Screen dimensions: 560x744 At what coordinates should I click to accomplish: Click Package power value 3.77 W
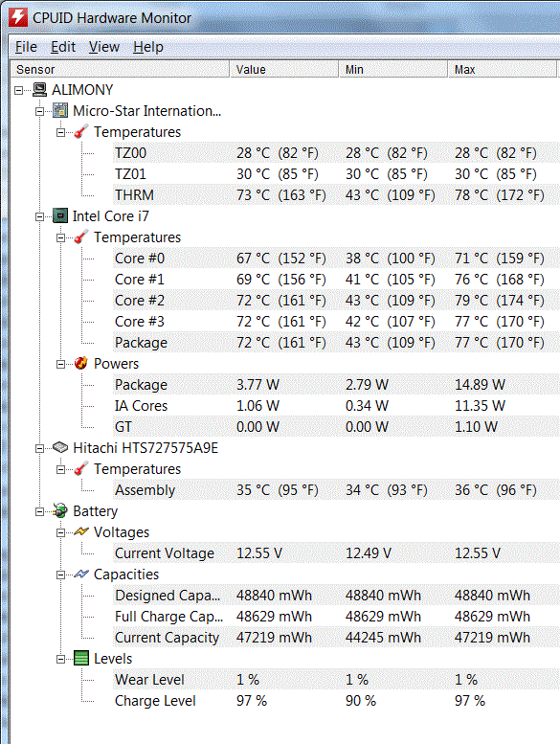coord(258,384)
